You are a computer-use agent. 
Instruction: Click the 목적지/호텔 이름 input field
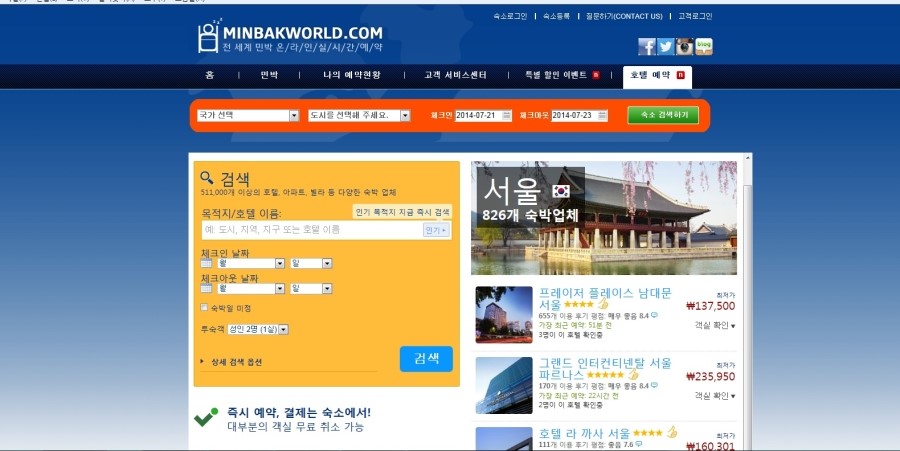(326, 230)
